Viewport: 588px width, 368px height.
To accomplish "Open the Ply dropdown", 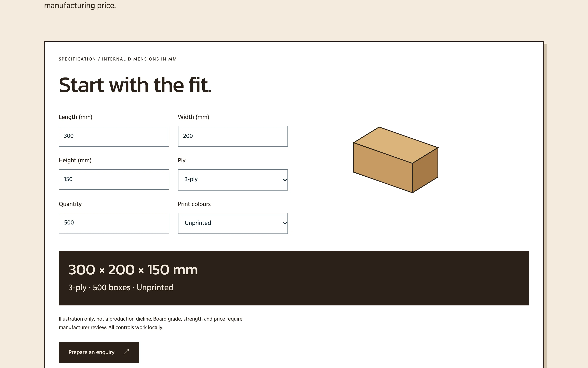I will tap(233, 180).
